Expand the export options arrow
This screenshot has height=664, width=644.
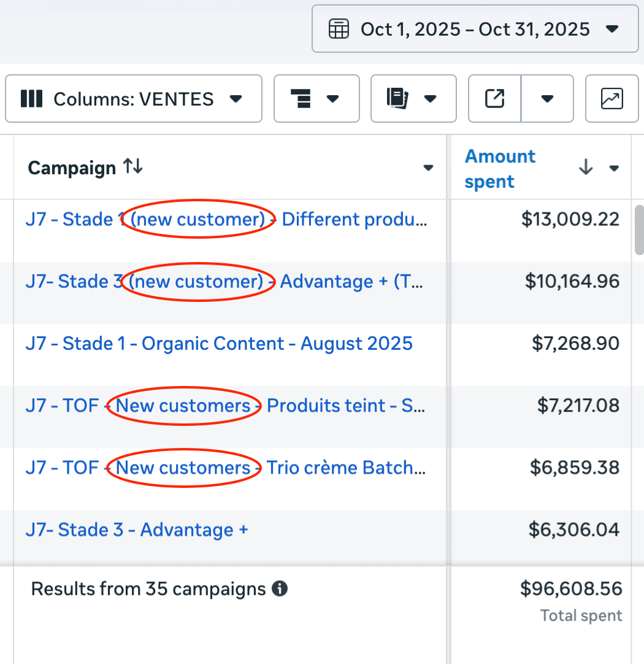548,99
